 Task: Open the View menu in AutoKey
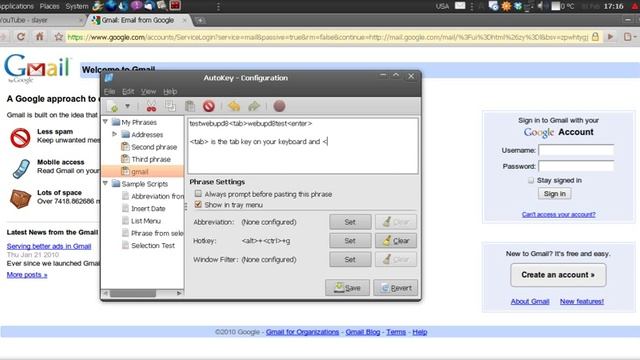149,91
